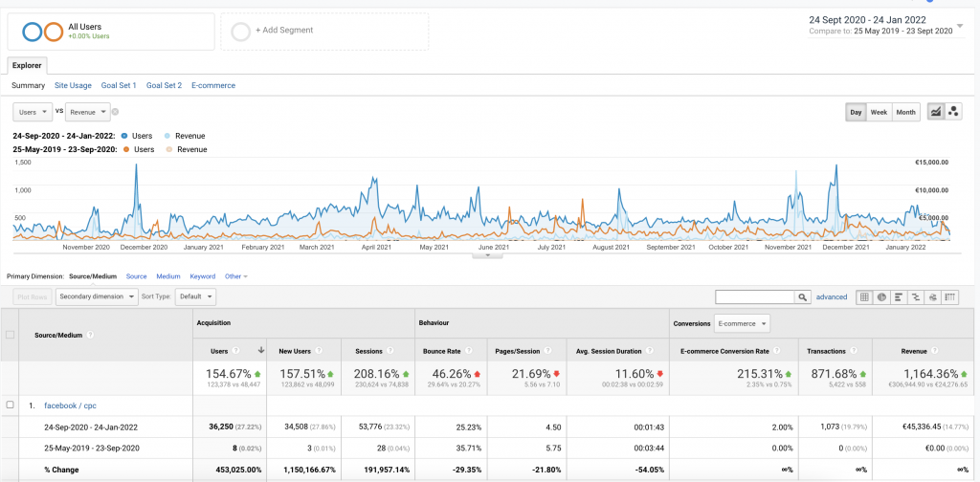
Task: Switch to the E-commerce tab
Action: tap(213, 85)
